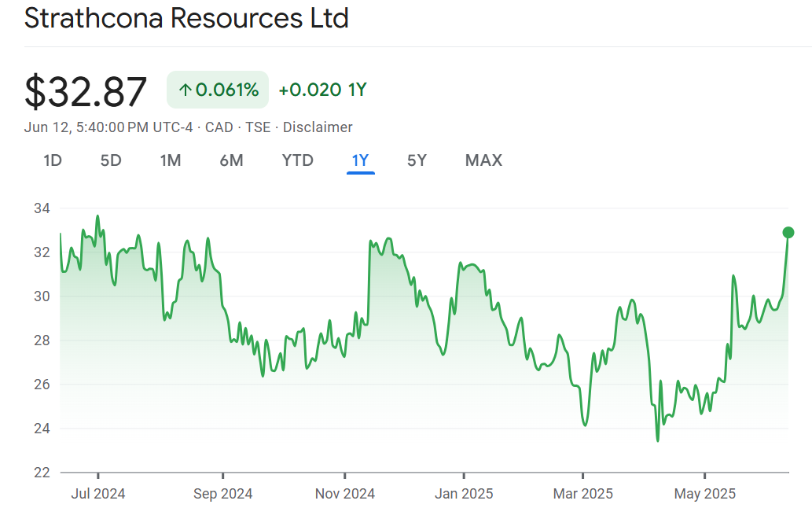
Task: Click the green endpoint dot on chart
Action: (x=788, y=232)
